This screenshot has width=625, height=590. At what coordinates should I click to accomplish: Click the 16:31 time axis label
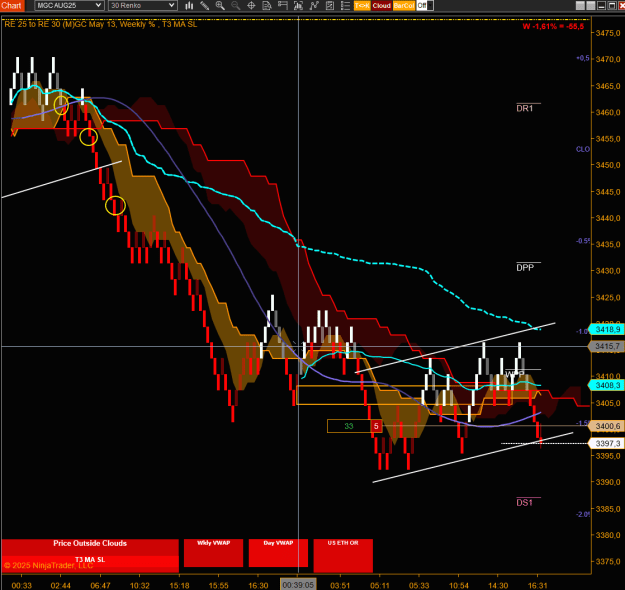537,585
